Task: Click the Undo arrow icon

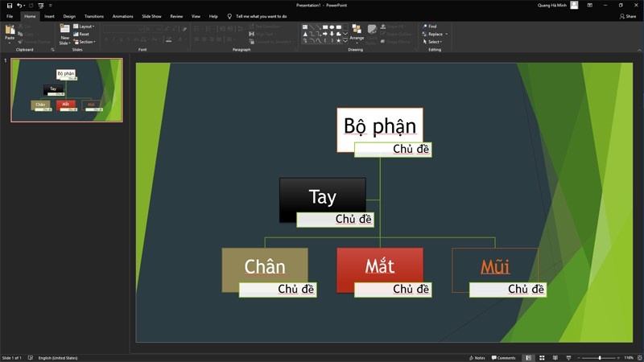Action: point(19,5)
